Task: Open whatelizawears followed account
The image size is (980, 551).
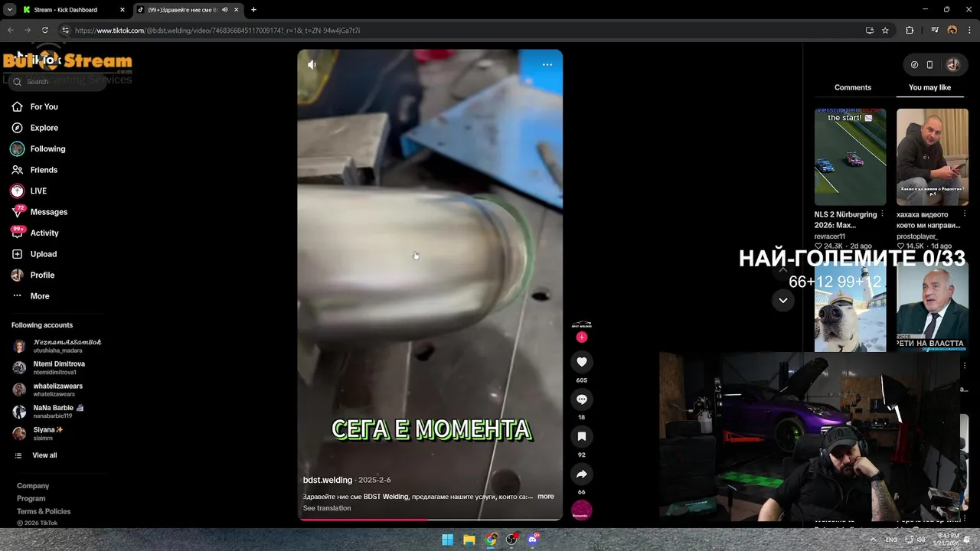Action: [x=48, y=390]
